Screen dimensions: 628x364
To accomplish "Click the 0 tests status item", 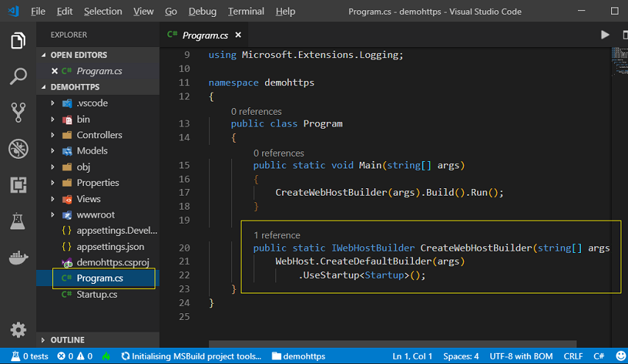I will pyautogui.click(x=29, y=356).
